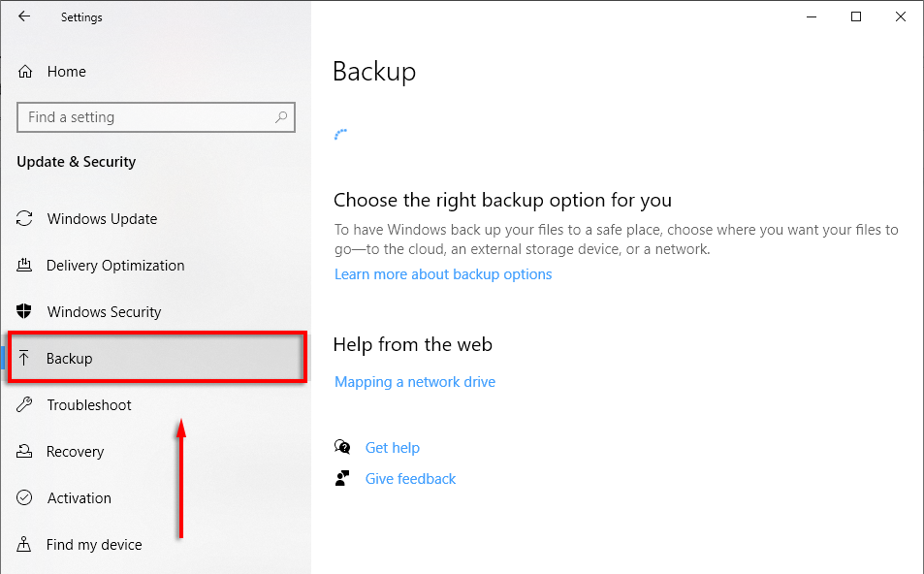Click the back arrow in Settings title bar
The height and width of the screenshot is (574, 924).
[x=24, y=16]
